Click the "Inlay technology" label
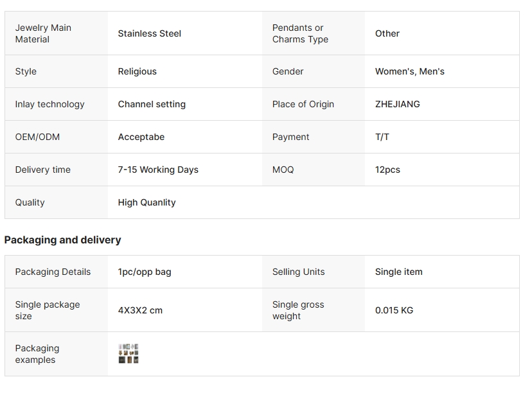Screen dimensions: 532x395 pyautogui.click(x=49, y=104)
